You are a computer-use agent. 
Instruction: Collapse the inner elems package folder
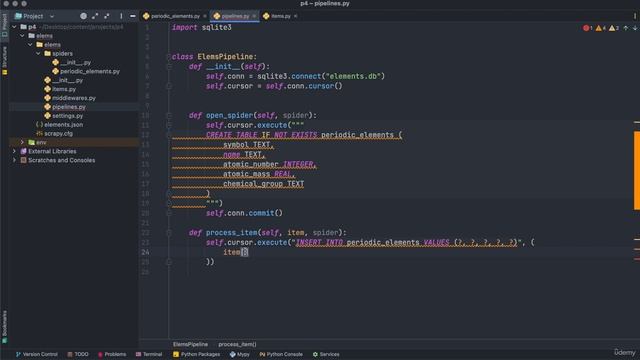(x=31, y=44)
